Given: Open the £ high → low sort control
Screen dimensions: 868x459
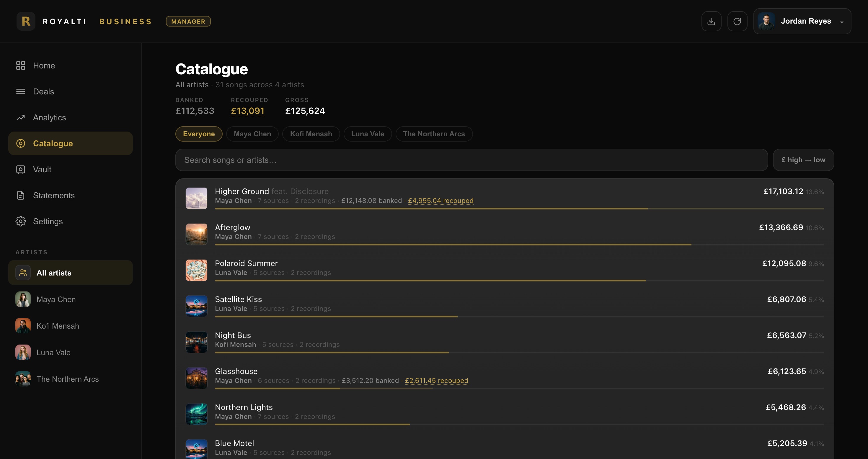Looking at the screenshot, I should click(x=803, y=160).
